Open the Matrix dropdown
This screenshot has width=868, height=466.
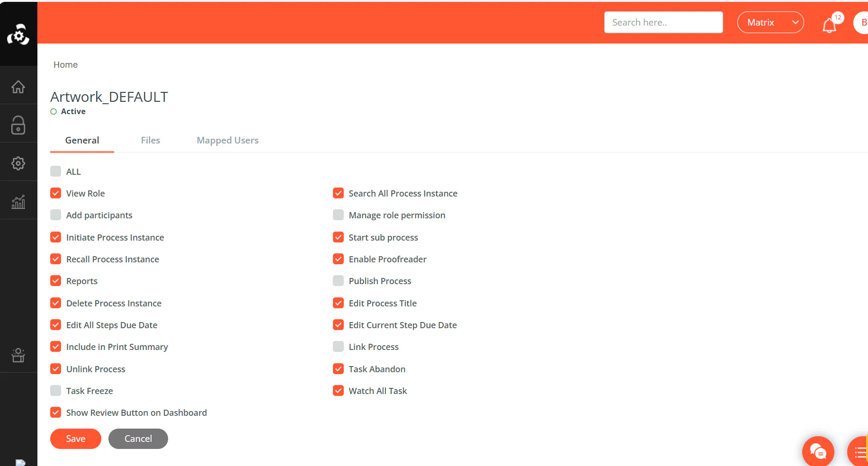pos(770,22)
